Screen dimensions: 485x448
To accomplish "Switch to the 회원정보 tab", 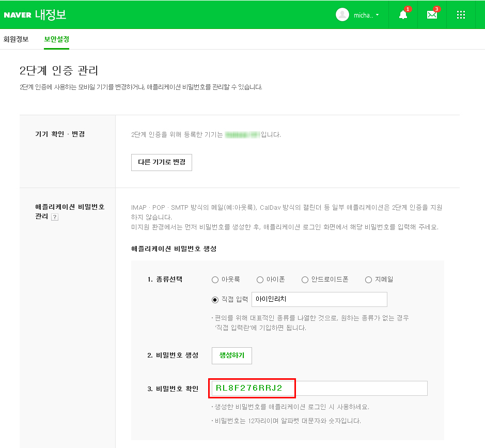I will 16,39.
